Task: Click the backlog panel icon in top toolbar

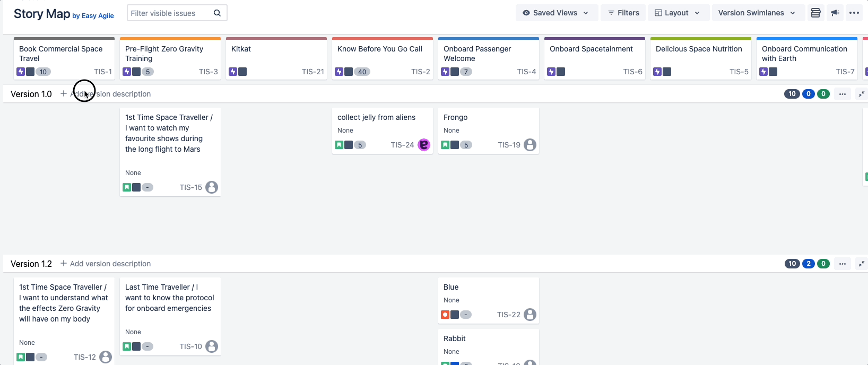Action: [x=815, y=13]
